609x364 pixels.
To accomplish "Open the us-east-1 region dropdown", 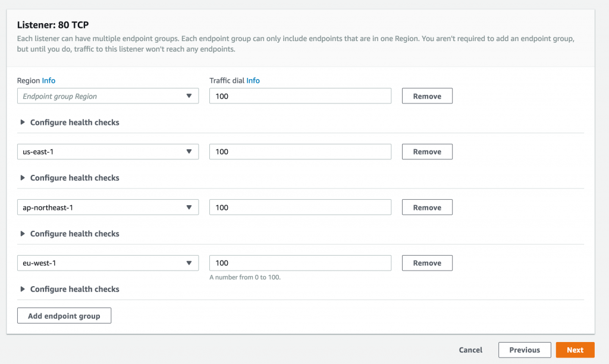I will click(x=108, y=152).
